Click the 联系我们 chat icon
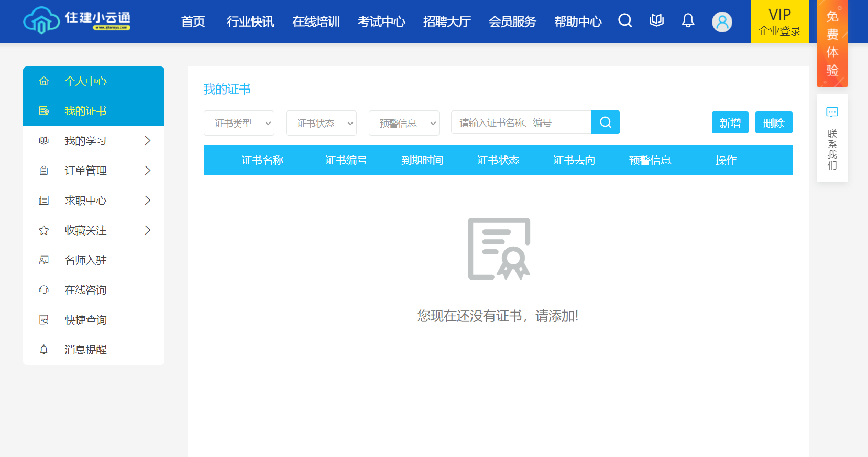 point(832,113)
